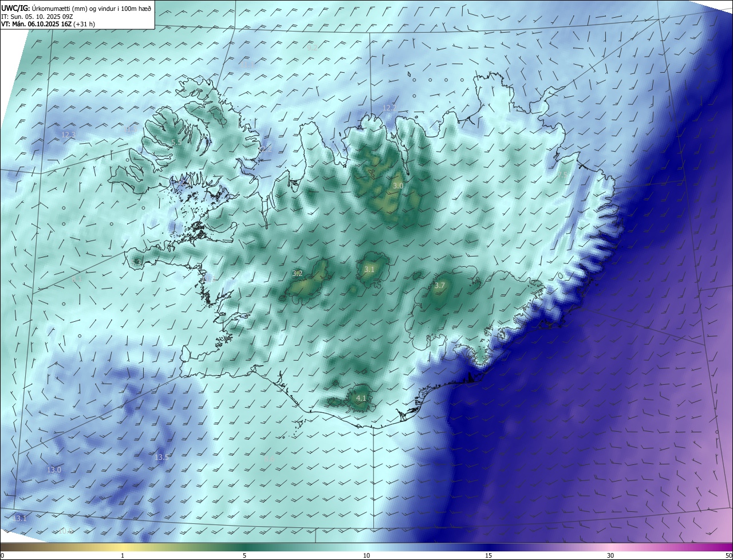The height and width of the screenshot is (560, 733).
Task: Click the 5.5 value on the Westfjords
Action: [176, 142]
